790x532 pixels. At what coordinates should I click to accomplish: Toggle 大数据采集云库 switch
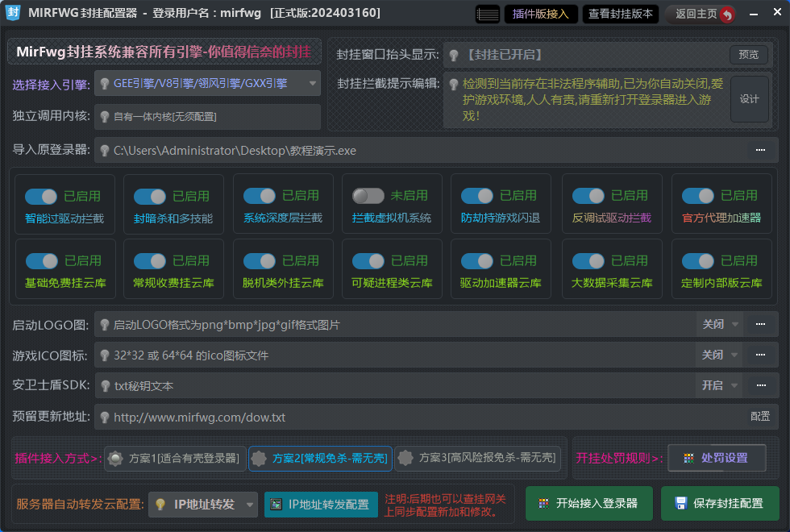point(588,261)
